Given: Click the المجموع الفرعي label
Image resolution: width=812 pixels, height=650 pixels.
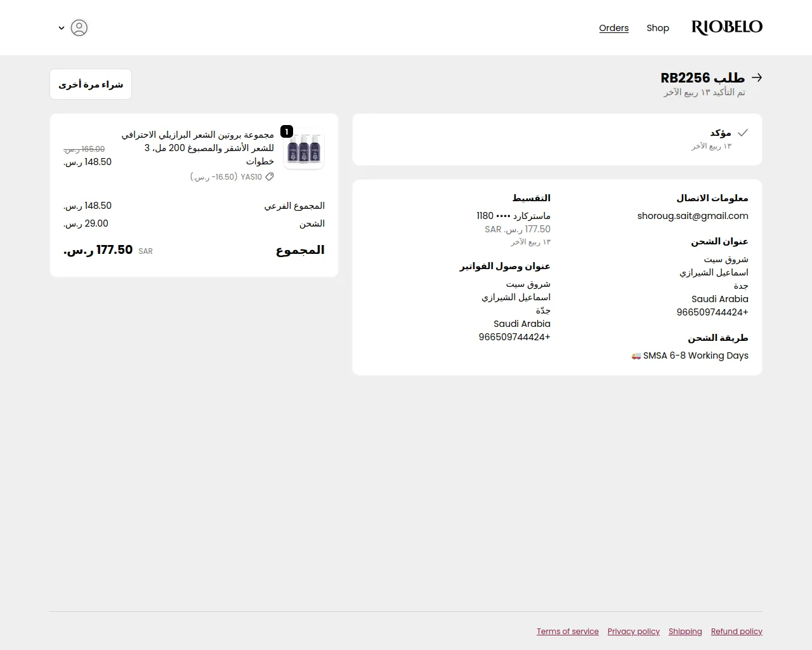Looking at the screenshot, I should click(x=294, y=206).
